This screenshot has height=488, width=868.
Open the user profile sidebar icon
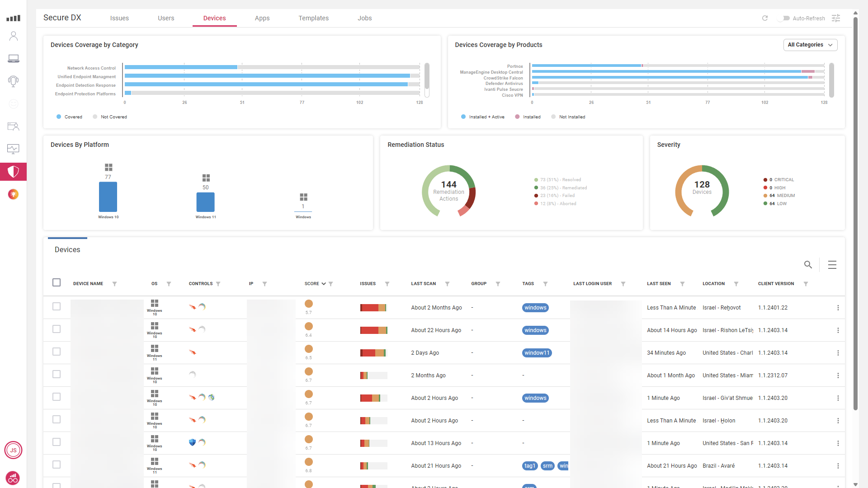(14, 36)
